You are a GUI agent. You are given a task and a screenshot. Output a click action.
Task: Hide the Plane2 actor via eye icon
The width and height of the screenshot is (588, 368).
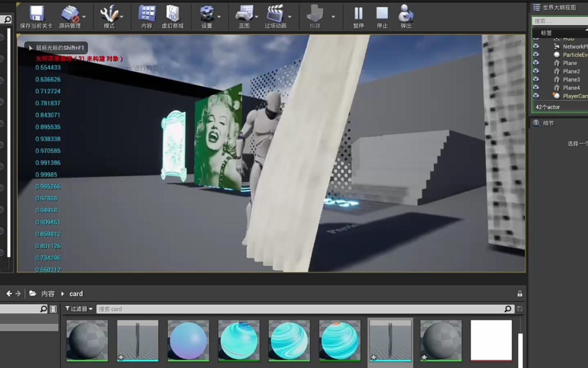click(536, 71)
